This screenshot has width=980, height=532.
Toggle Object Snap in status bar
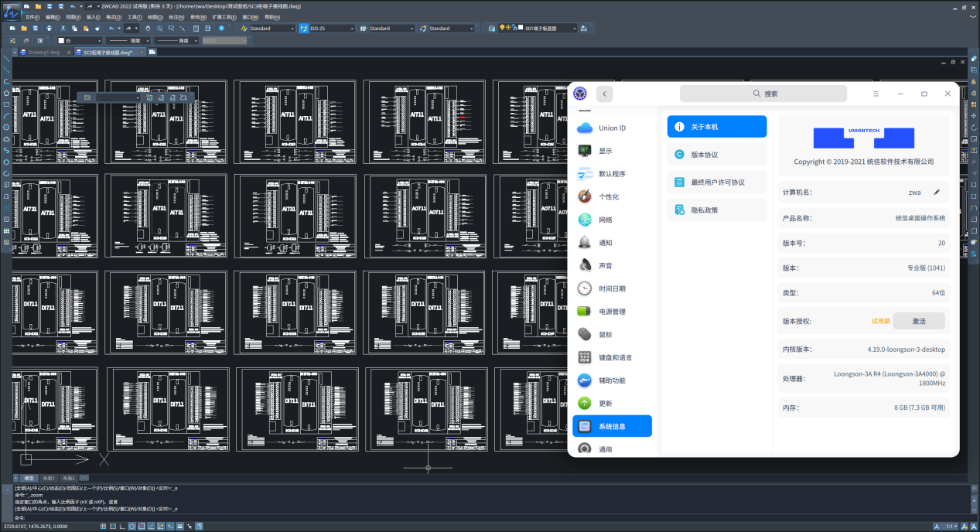(142, 526)
